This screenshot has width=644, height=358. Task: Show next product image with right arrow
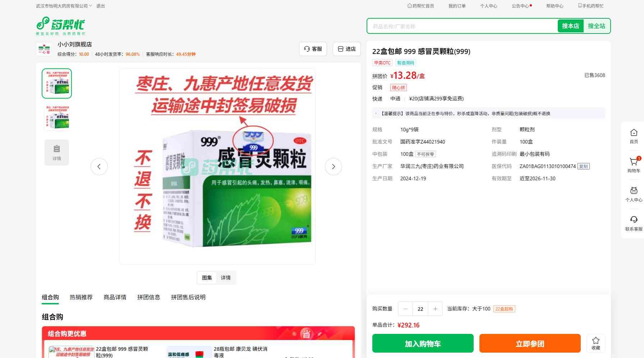[333, 167]
